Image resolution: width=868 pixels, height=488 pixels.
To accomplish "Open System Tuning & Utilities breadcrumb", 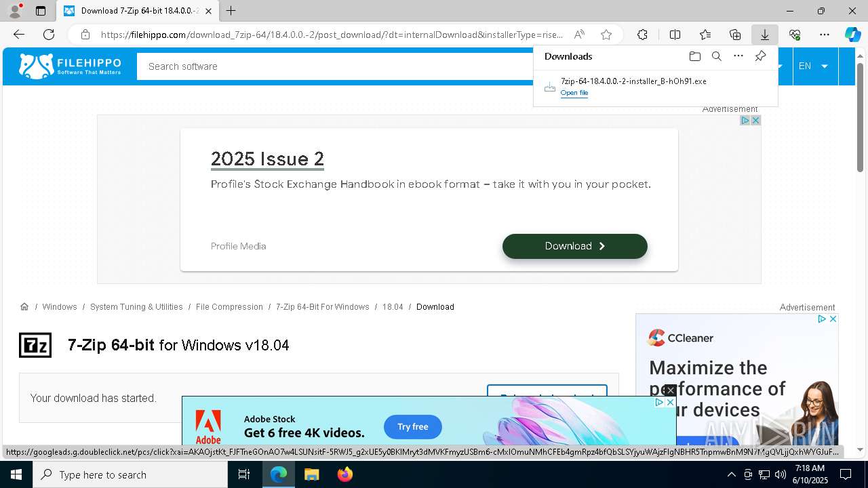I will coord(136,307).
